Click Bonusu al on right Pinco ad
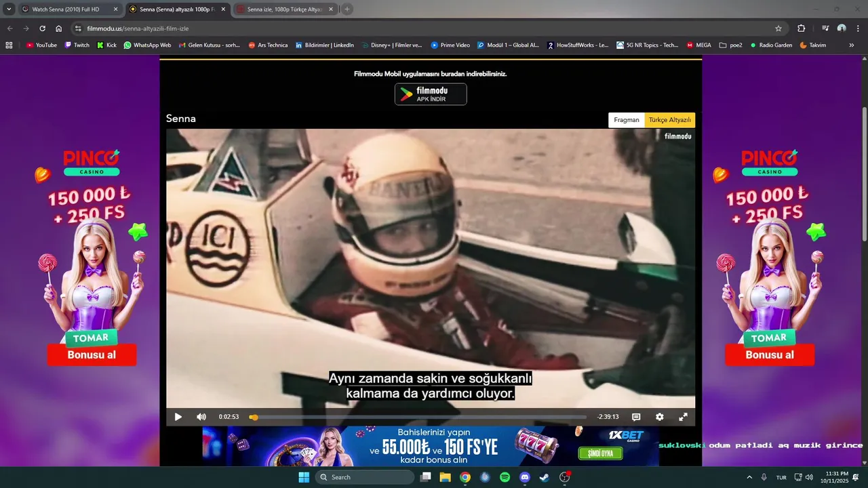This screenshot has height=488, width=868. [x=770, y=354]
